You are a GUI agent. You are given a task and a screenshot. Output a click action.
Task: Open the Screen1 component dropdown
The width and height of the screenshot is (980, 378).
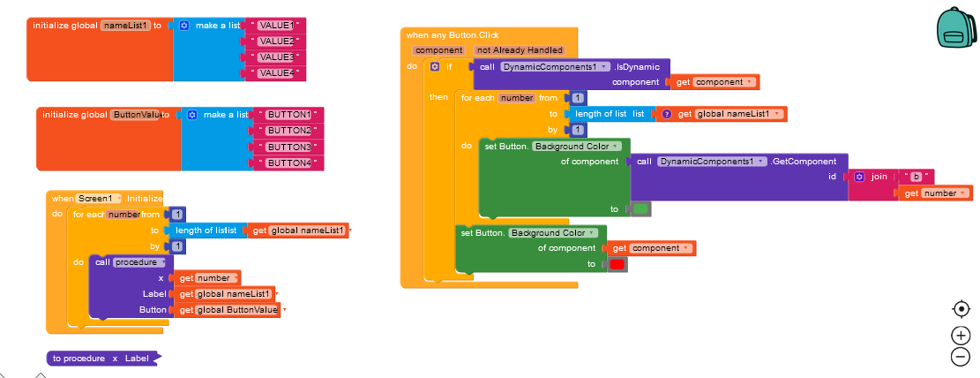(x=99, y=199)
